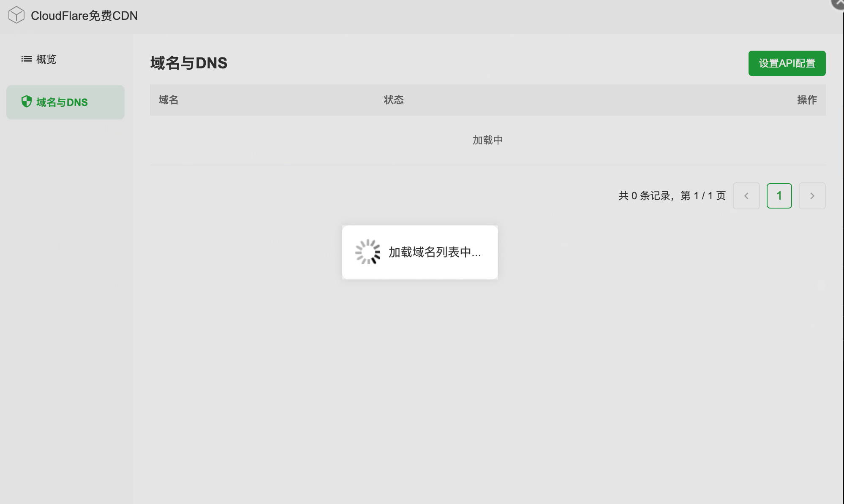The image size is (844, 504).
Task: Click the cube logo icon in the header
Action: tap(17, 15)
